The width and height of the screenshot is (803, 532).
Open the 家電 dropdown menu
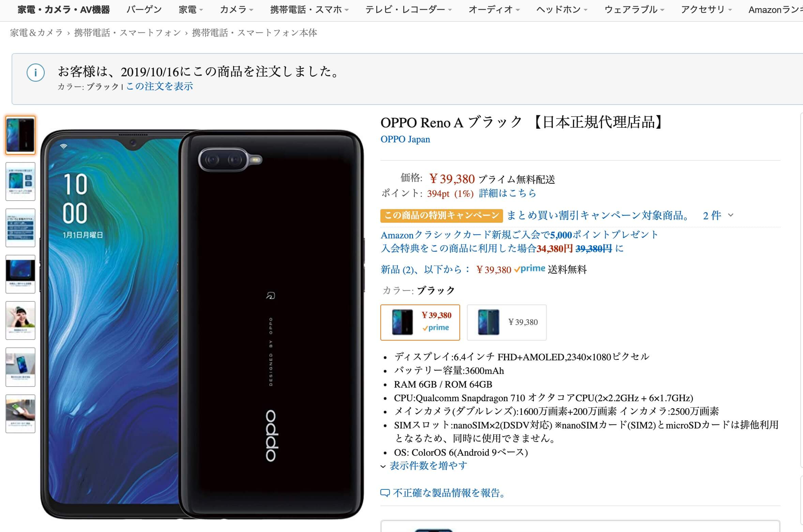(191, 10)
